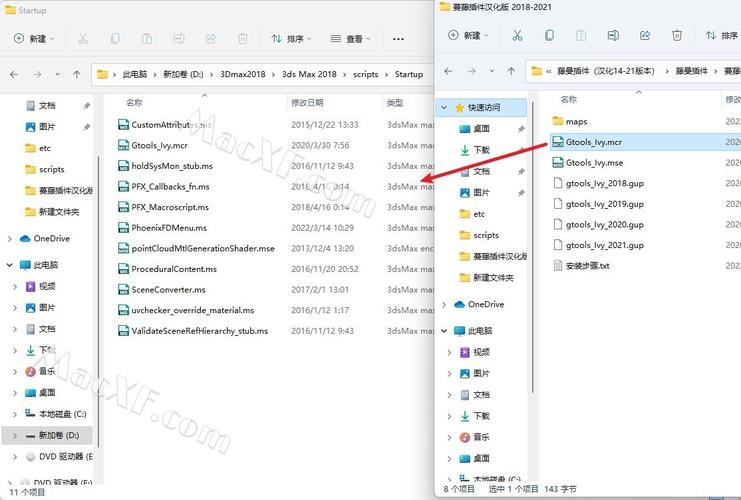Go up one level in Startup window
The width and height of the screenshot is (741, 500).
click(x=77, y=74)
